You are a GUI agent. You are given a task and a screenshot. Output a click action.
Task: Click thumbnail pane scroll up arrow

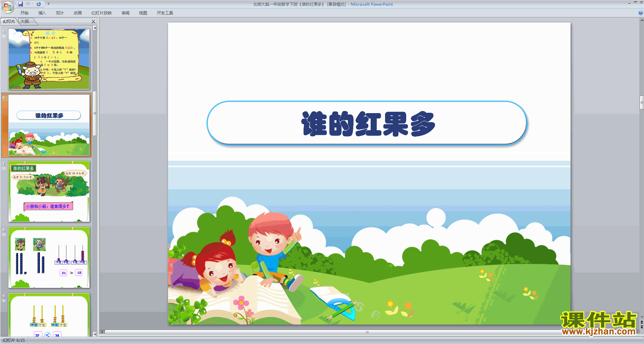pos(95,28)
